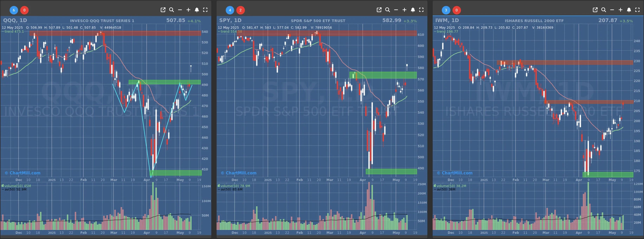Click SPY percent change +3.3%
Image resolution: width=644 pixels, height=239 pixels.
[x=410, y=21]
